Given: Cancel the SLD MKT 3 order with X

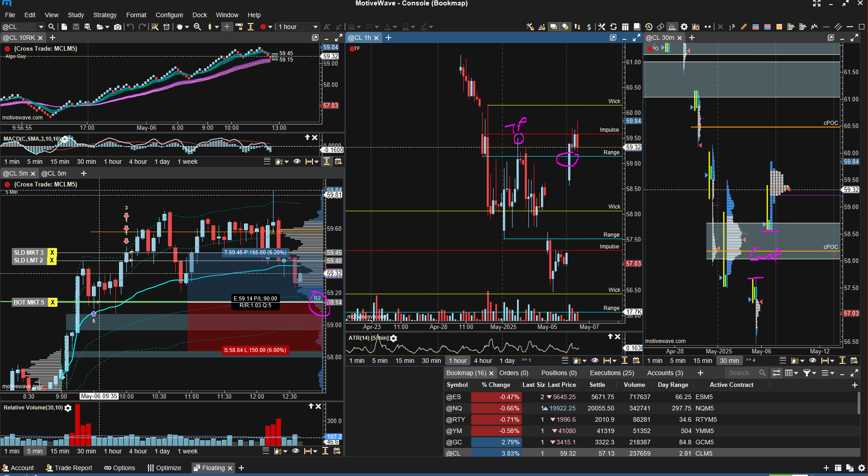Looking at the screenshot, I should pyautogui.click(x=52, y=252).
